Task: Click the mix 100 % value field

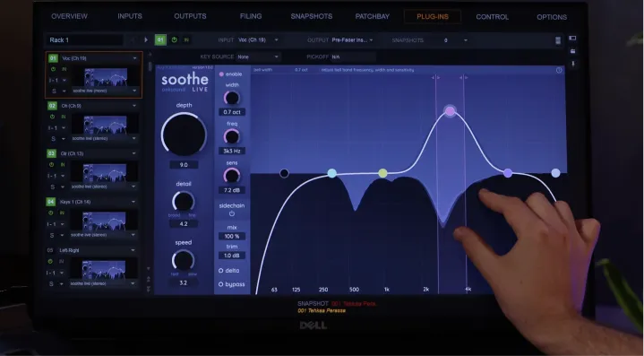Action: coord(232,237)
